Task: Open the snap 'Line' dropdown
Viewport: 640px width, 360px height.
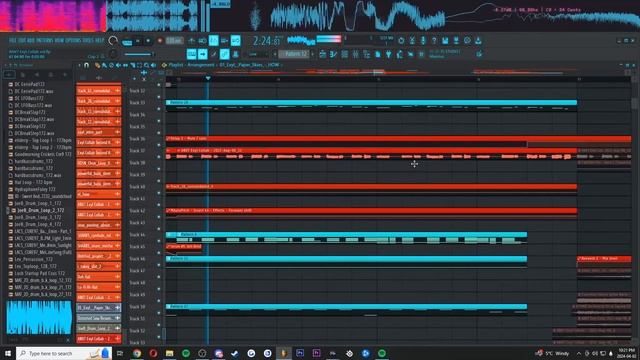Action: 258,54
